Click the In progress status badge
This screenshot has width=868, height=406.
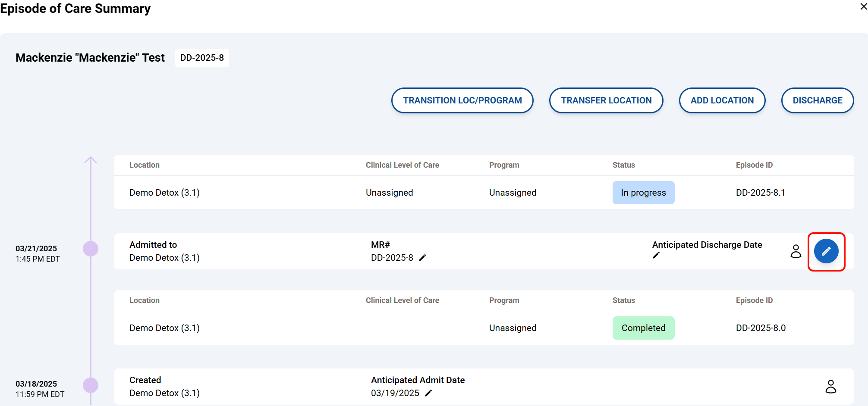click(643, 193)
